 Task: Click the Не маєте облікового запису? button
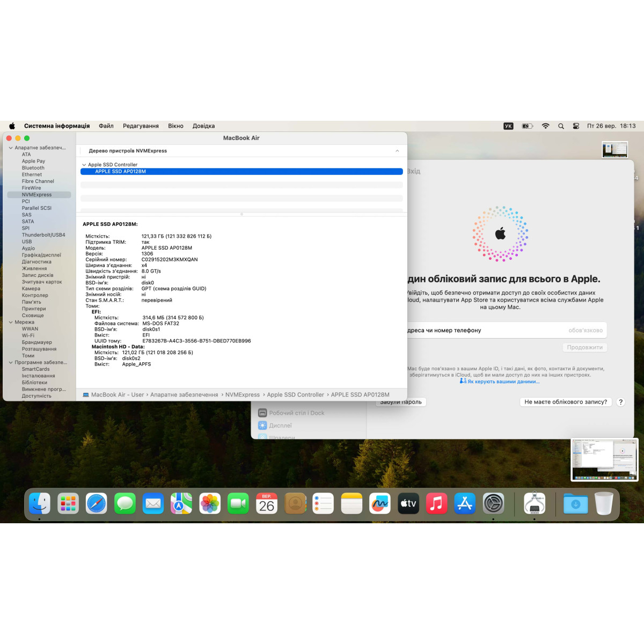pyautogui.click(x=566, y=401)
